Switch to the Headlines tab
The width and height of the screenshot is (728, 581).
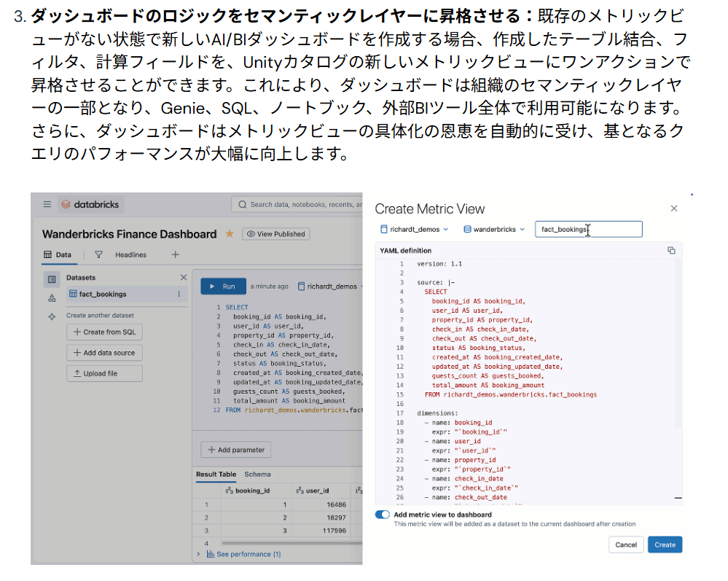pos(131,254)
